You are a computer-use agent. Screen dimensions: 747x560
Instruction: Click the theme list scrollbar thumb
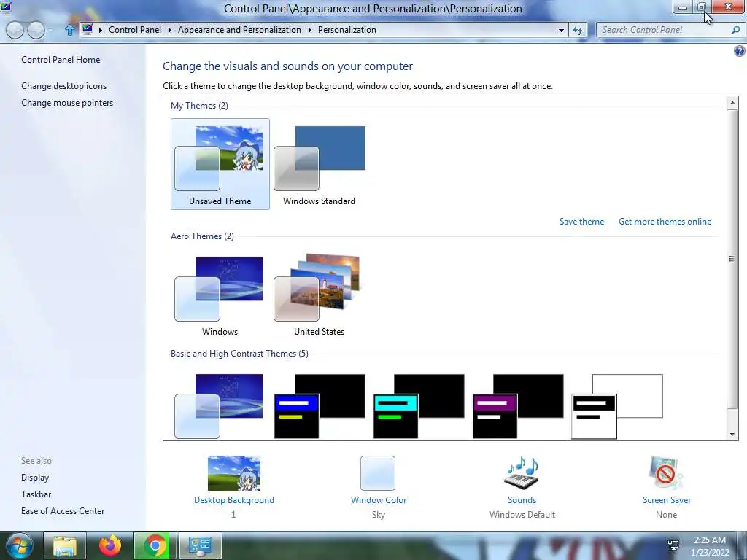[732, 259]
